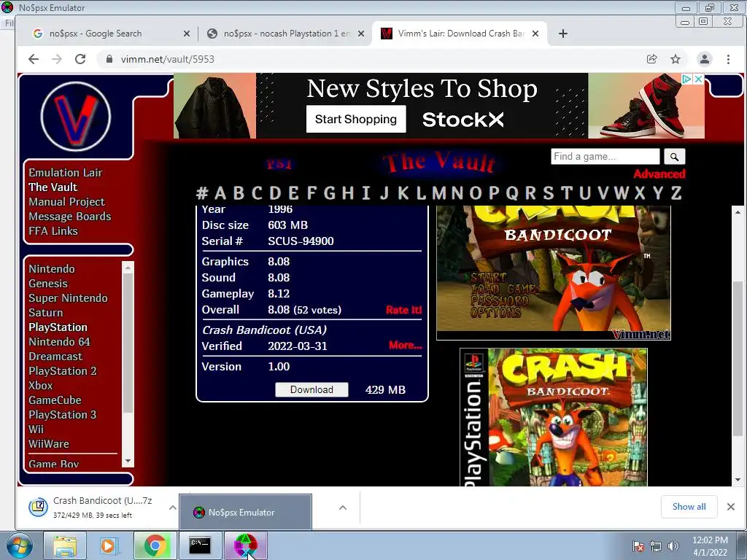Go forward with the browser arrow
Viewport: 747px width, 560px height.
pyautogui.click(x=57, y=59)
